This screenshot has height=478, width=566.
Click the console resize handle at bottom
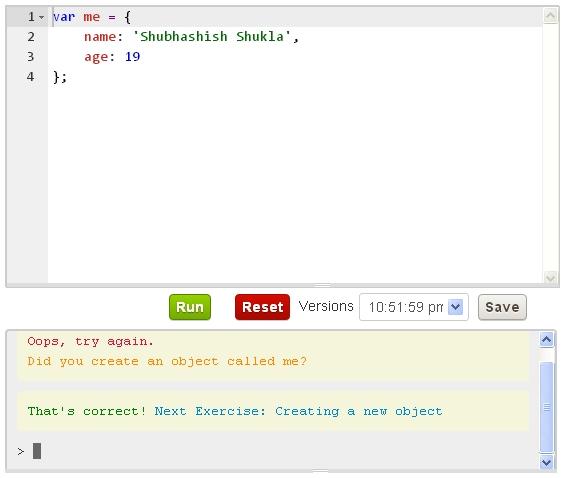point(320,471)
